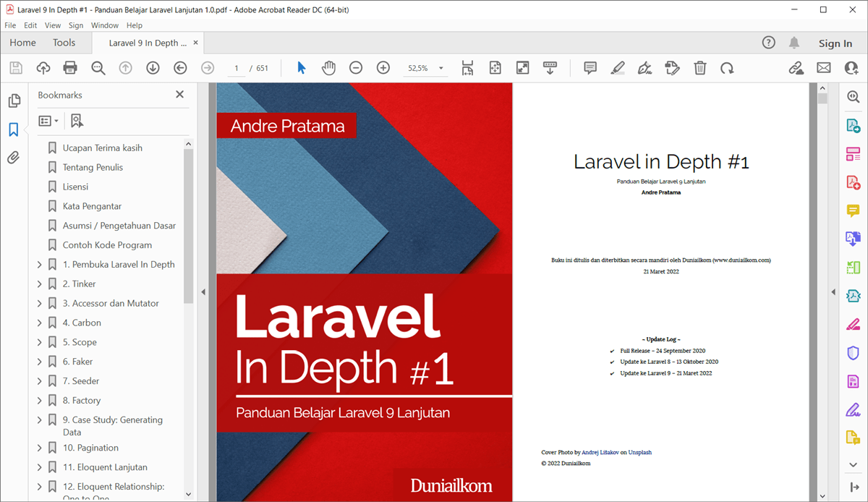Click the Sign In button
This screenshot has height=502, width=868.
(x=835, y=43)
